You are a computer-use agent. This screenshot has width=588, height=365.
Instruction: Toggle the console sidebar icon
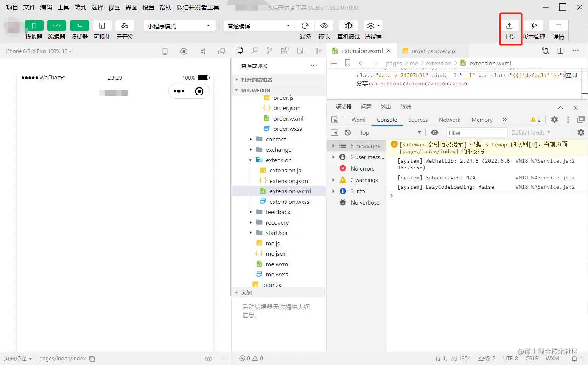(334, 132)
